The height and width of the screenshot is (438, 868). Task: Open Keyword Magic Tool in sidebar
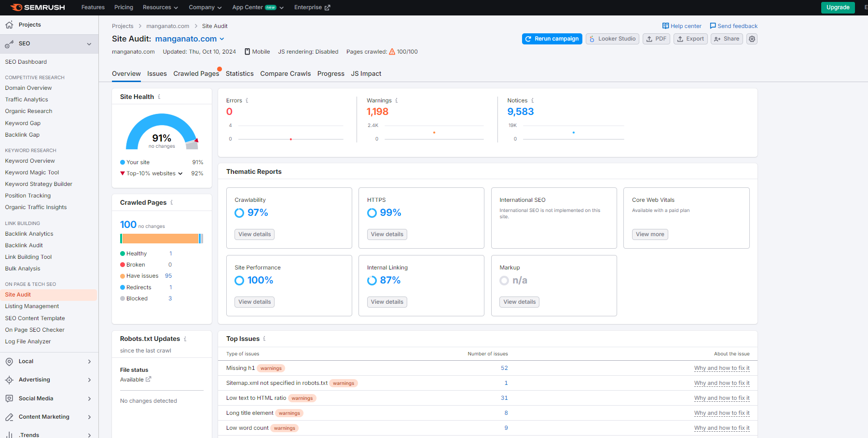(32, 172)
